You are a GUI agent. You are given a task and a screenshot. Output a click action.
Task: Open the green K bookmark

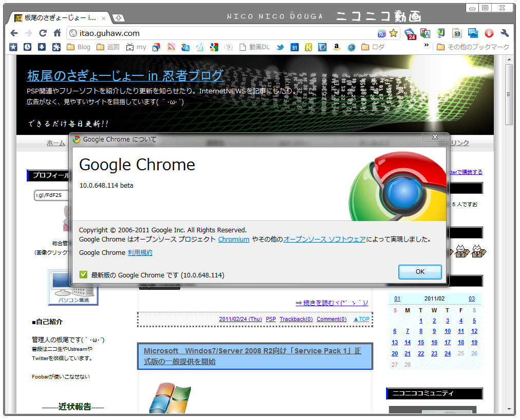pyautogui.click(x=309, y=47)
